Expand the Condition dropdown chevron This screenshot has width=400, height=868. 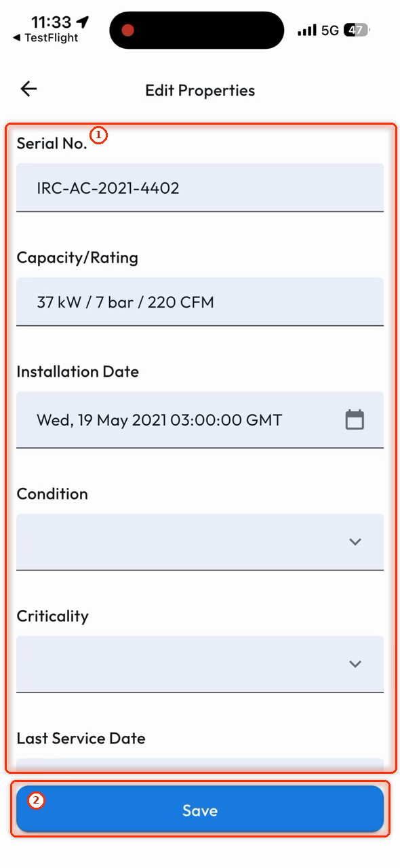[x=355, y=541]
